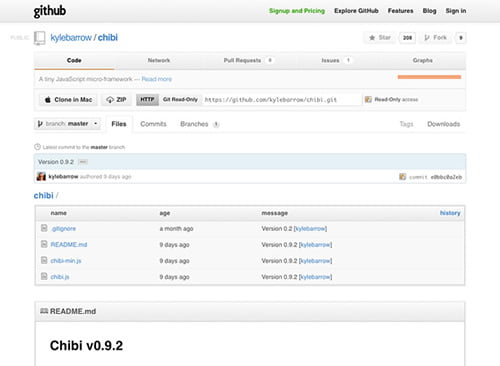Open the Branches subtab
500x366 pixels.
click(x=199, y=124)
